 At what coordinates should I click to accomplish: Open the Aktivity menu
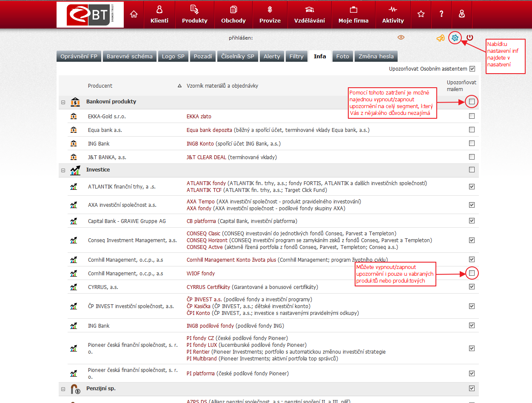(393, 14)
